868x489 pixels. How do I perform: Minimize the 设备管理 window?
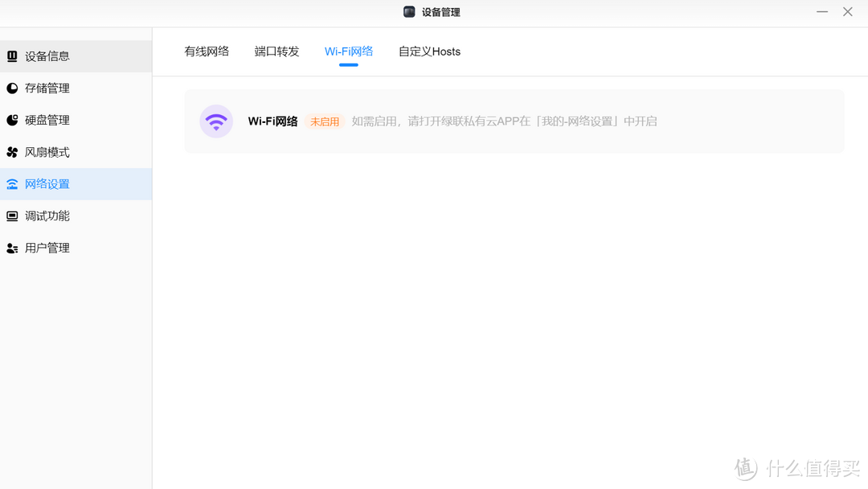click(822, 11)
